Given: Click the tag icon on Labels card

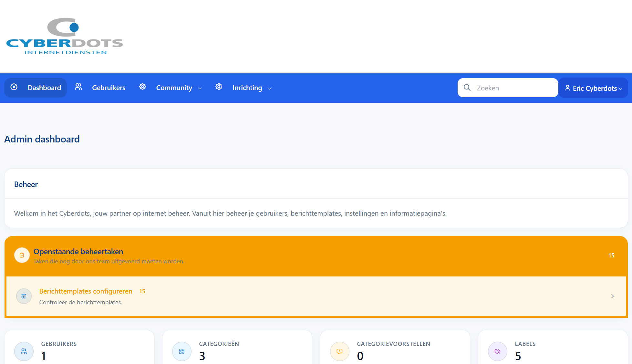Looking at the screenshot, I should pos(498,351).
